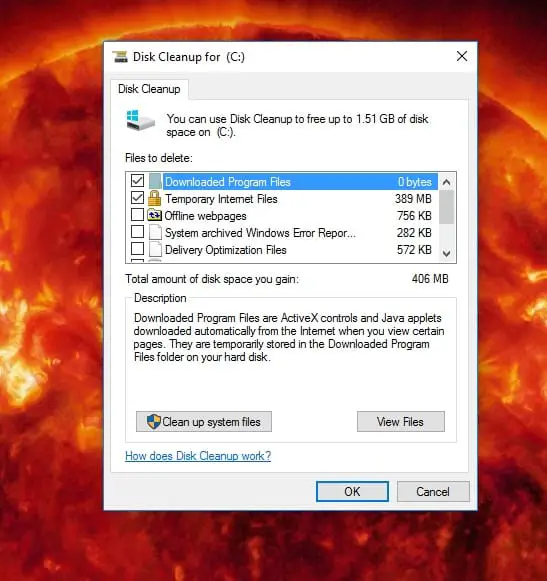This screenshot has height=581, width=547.
Task: Tick the Delivery Optimization Files checkbox
Action: point(137,248)
